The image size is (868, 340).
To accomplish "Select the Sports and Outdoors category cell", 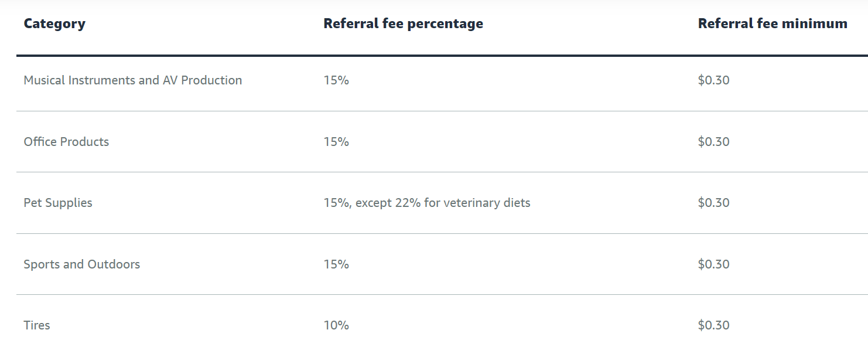I will [81, 264].
